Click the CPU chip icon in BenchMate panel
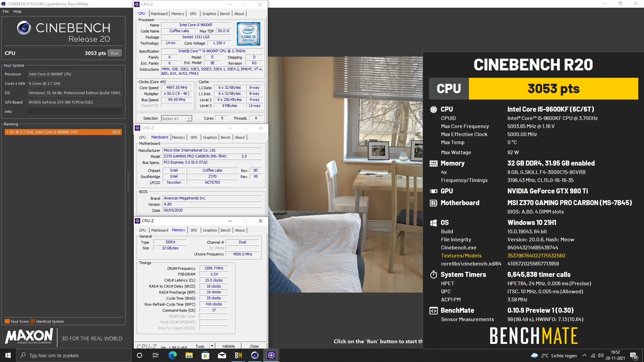This screenshot has height=362, width=644. [x=433, y=109]
